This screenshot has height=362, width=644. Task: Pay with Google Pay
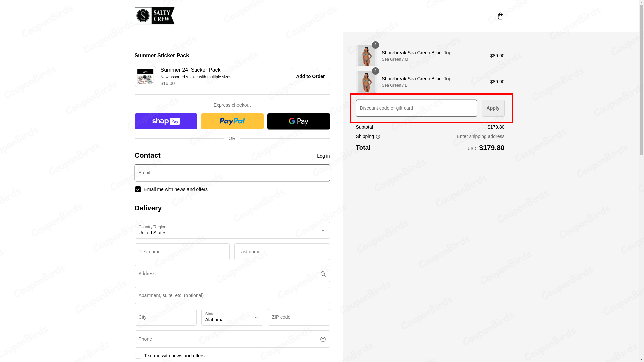click(298, 121)
